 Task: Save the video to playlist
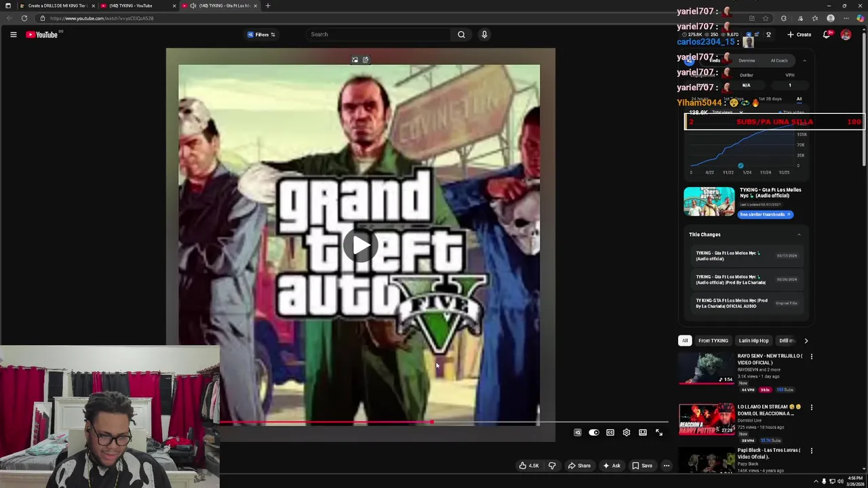click(642, 466)
